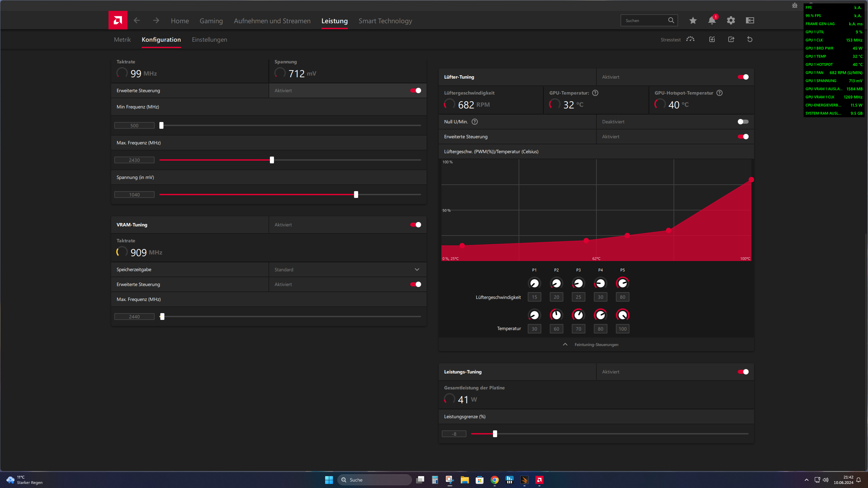868x488 pixels.
Task: Switch to the Metrik tab
Action: (122, 40)
